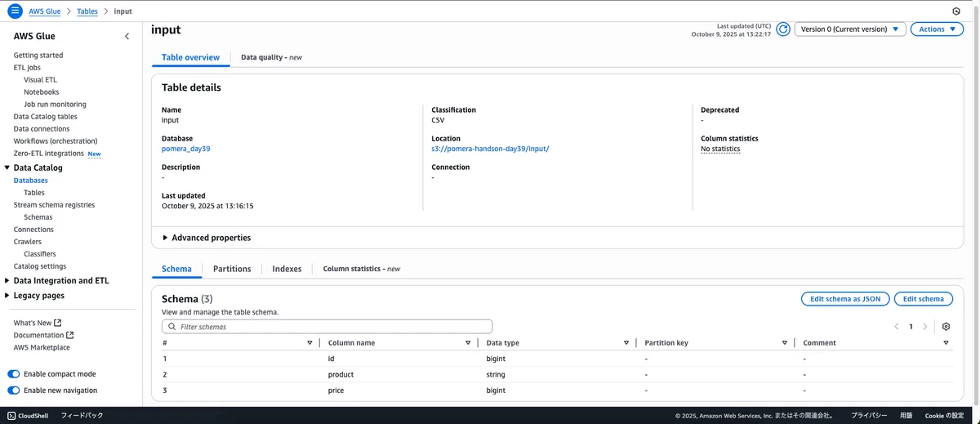Click the page settings icon in breadcrumb bar
This screenshot has width=980, height=424.
956,11
